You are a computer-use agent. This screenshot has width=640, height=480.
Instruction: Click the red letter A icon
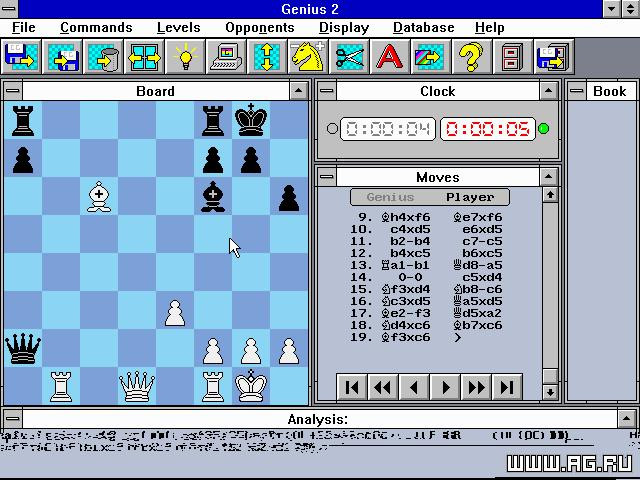point(390,57)
